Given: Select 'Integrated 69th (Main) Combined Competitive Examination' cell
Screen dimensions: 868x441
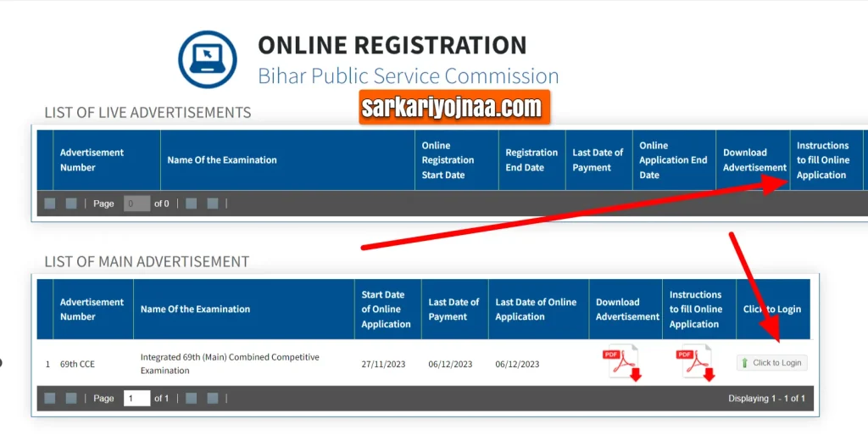Looking at the screenshot, I should [230, 364].
